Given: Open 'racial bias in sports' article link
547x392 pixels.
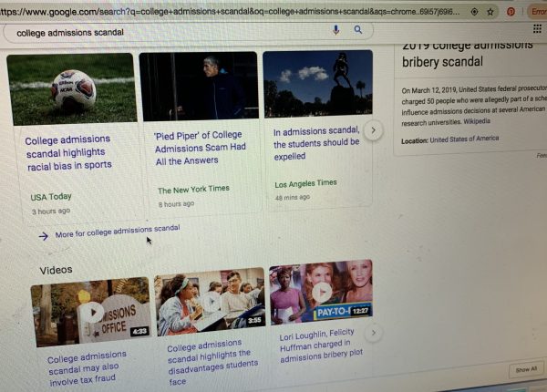Looking at the screenshot, I should click(x=68, y=153).
